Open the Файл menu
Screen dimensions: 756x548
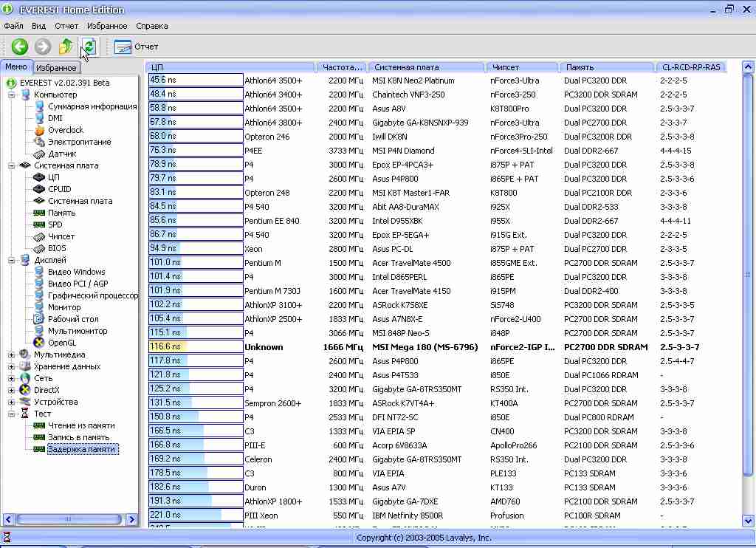pyautogui.click(x=13, y=26)
